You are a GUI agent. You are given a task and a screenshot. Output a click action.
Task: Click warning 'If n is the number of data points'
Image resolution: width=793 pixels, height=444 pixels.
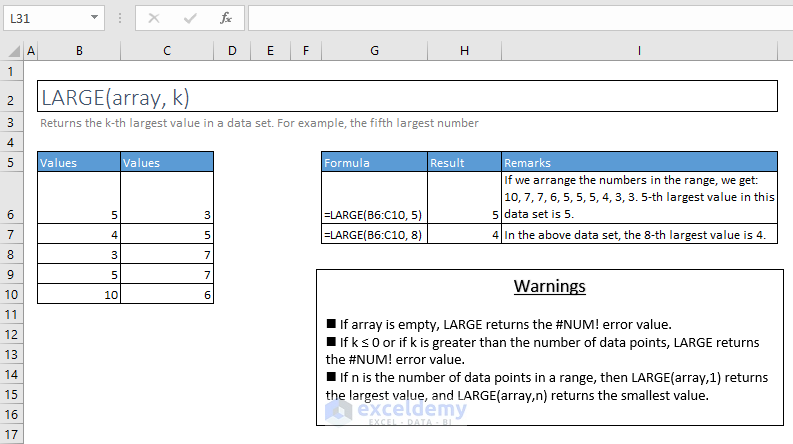[x=547, y=386]
